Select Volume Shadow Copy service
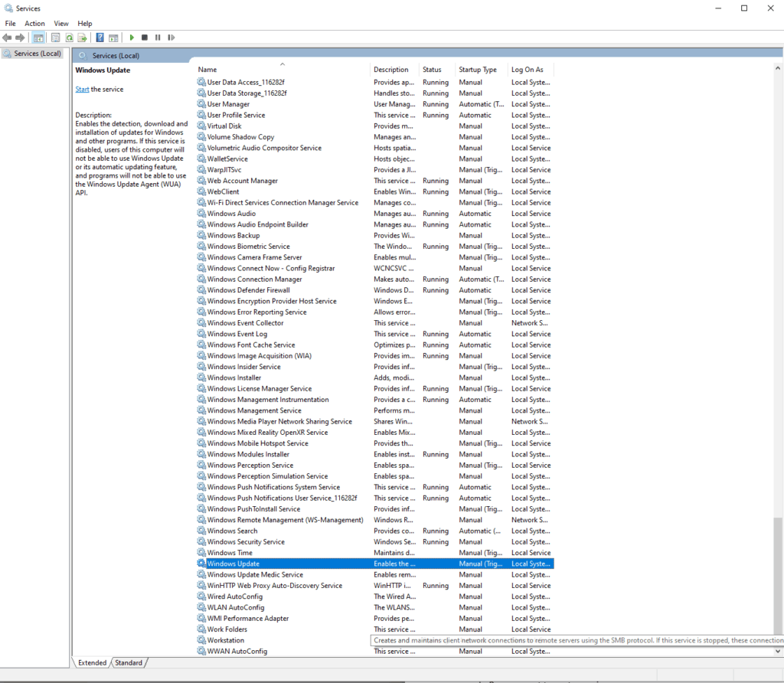The height and width of the screenshot is (683, 784). point(240,137)
